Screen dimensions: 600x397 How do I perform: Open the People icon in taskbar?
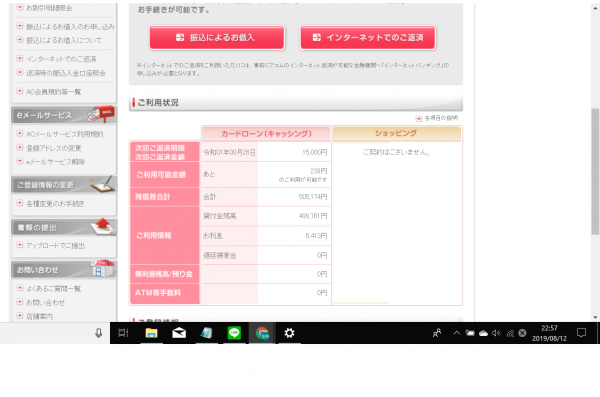tap(437, 333)
